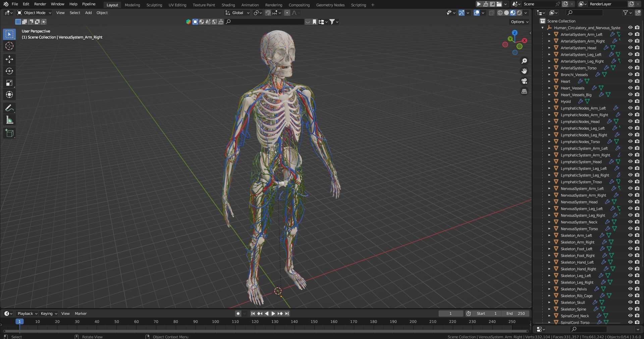Switch to the Shading workspace tab

pos(228,5)
